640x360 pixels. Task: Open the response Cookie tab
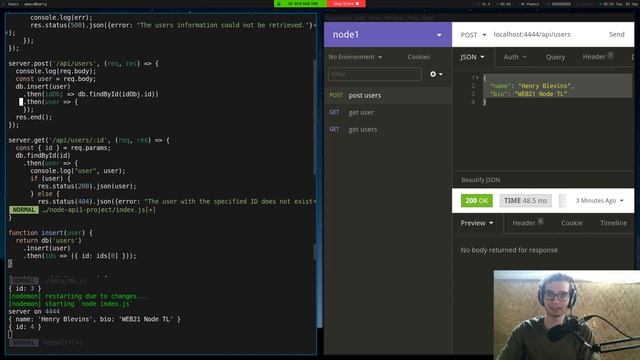pos(571,223)
